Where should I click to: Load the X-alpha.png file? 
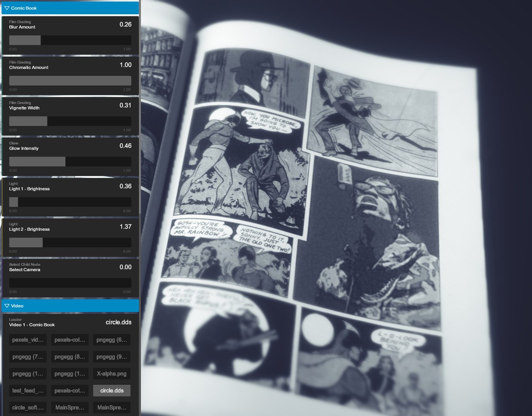coord(112,374)
